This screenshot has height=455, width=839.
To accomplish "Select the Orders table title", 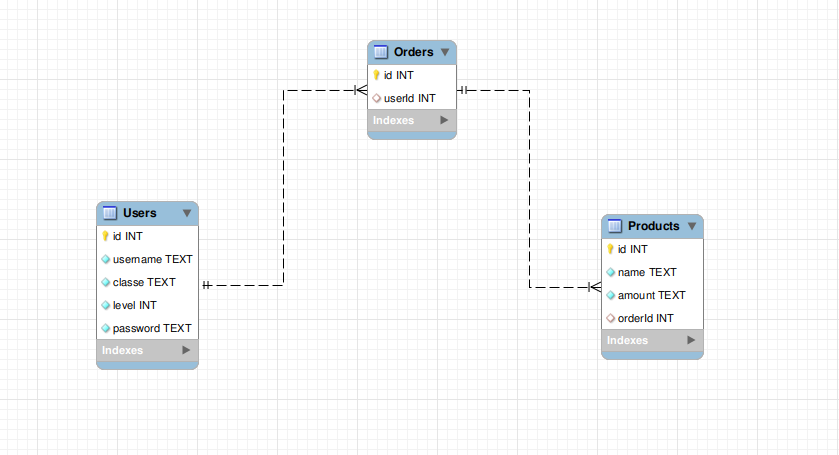I will [x=414, y=52].
